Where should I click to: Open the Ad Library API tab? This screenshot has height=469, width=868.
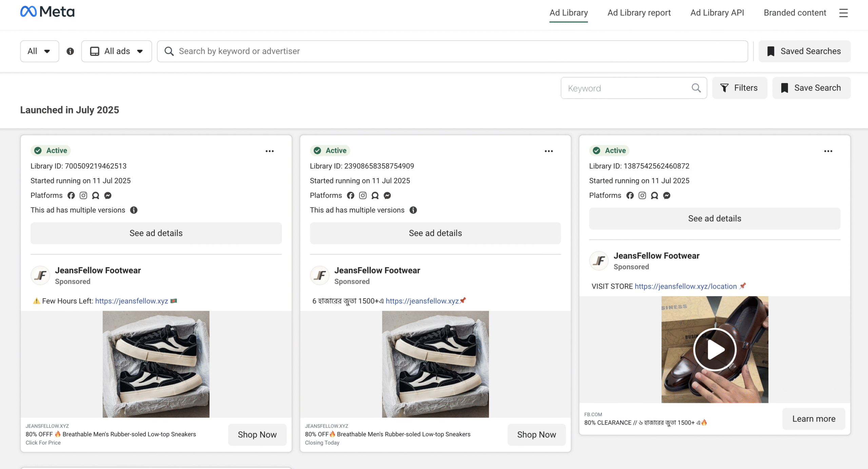[x=717, y=13]
